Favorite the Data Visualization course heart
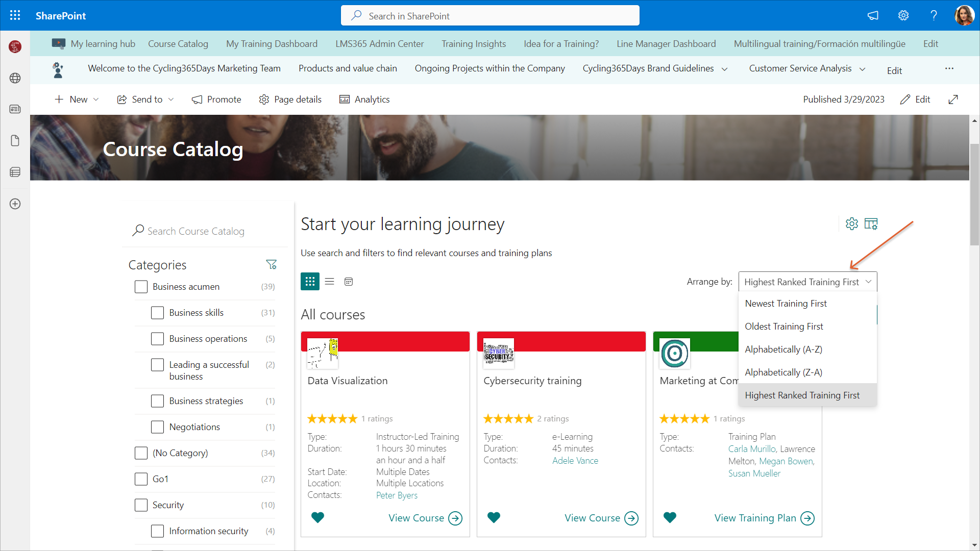This screenshot has height=551, width=980. click(x=317, y=517)
